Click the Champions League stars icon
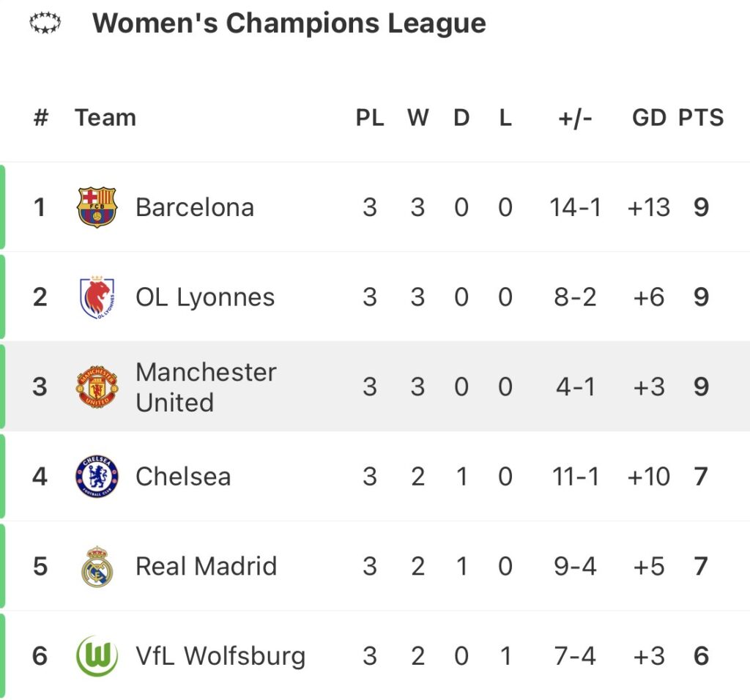Viewport: 750px width, 700px height. 45,24
